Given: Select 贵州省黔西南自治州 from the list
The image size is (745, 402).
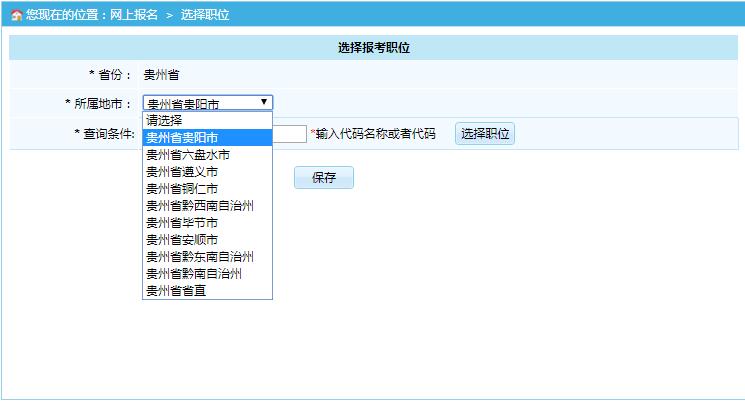Looking at the screenshot, I should [200, 206].
